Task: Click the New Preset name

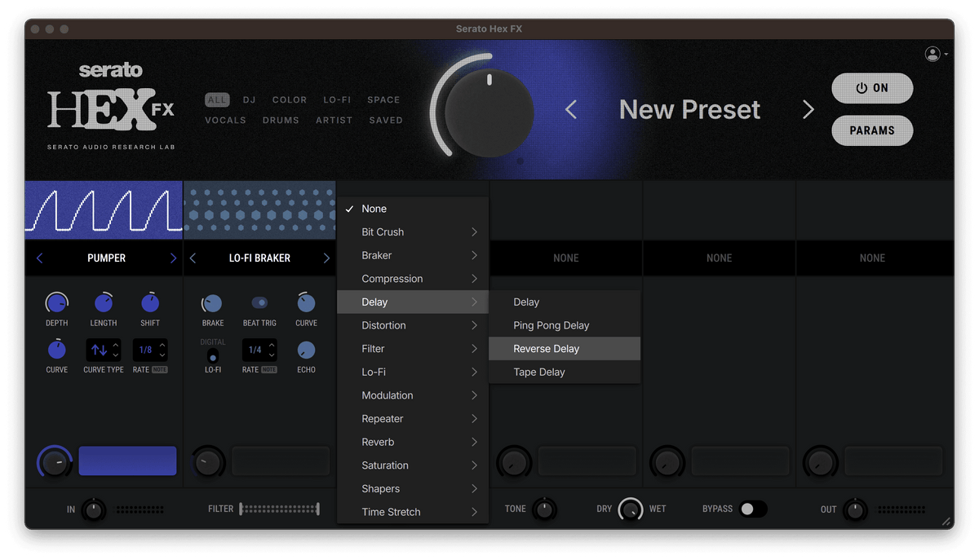Action: [689, 109]
